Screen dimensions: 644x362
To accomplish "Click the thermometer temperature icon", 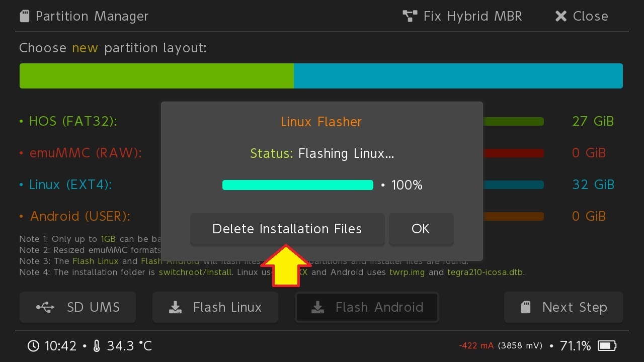I will coord(97,346).
